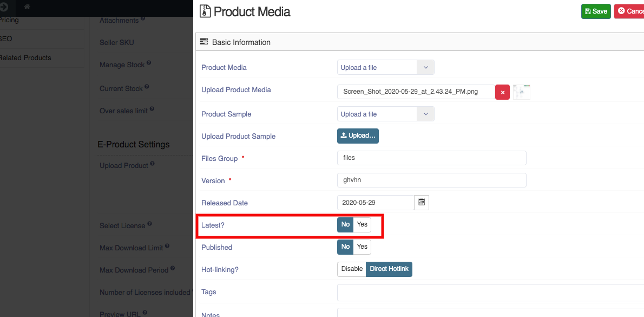The height and width of the screenshot is (317, 644).
Task: Select Disable for Hot-linking
Action: [352, 269]
